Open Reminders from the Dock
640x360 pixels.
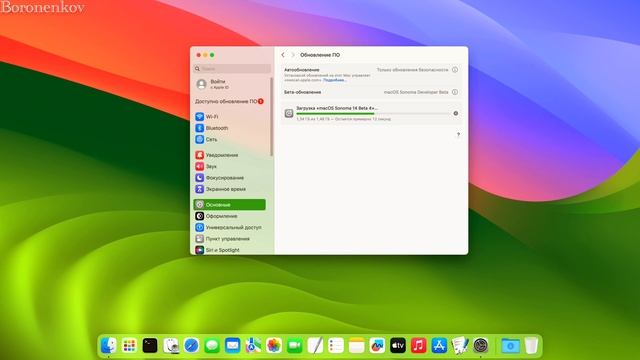(336, 346)
